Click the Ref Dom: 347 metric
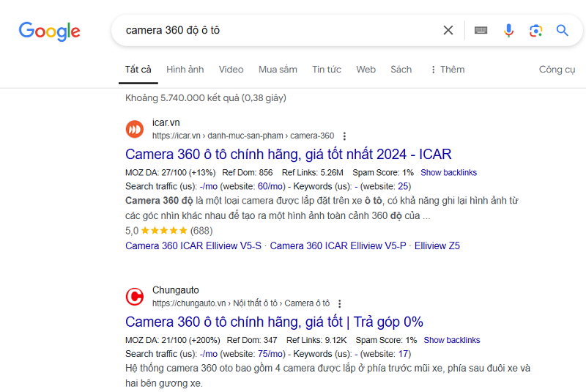The width and height of the screenshot is (586, 392). click(252, 340)
